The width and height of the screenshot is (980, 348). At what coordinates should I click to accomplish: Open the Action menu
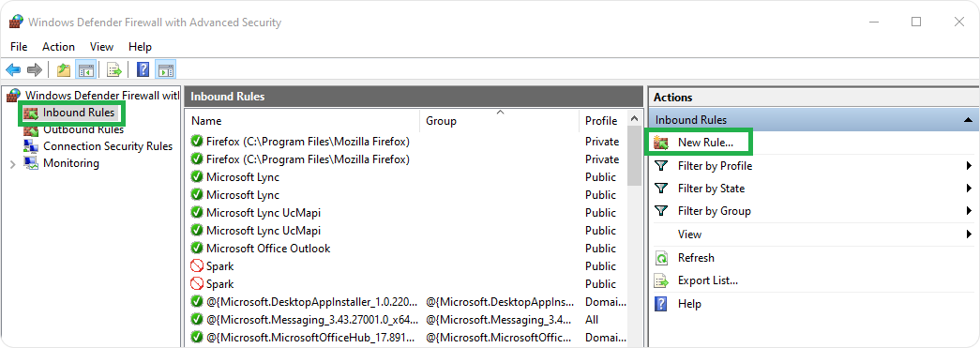point(58,47)
